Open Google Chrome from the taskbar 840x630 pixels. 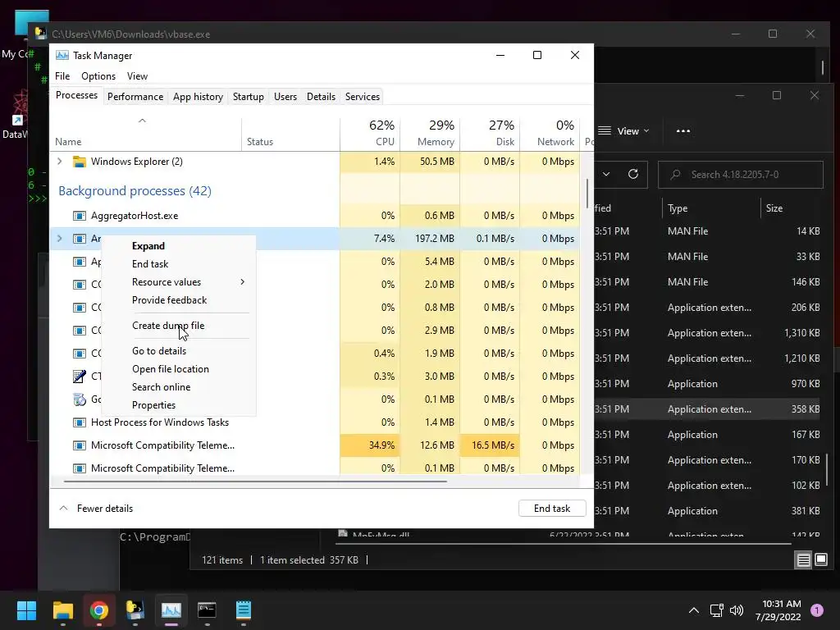(x=99, y=610)
